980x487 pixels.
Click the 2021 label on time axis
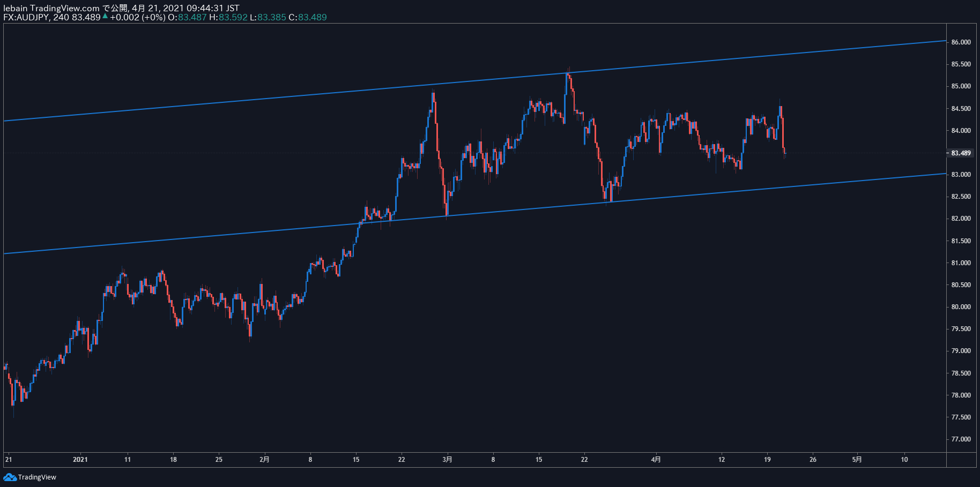(80, 459)
